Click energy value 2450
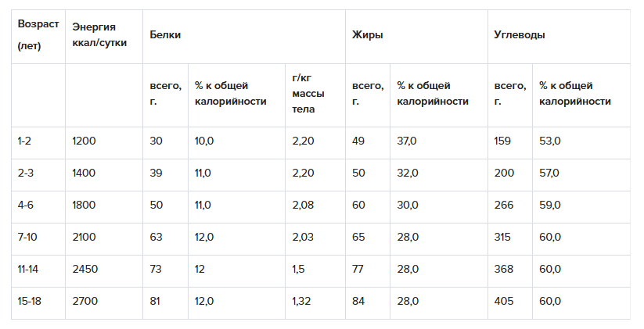This screenshot has width=644, height=329. click(x=84, y=269)
